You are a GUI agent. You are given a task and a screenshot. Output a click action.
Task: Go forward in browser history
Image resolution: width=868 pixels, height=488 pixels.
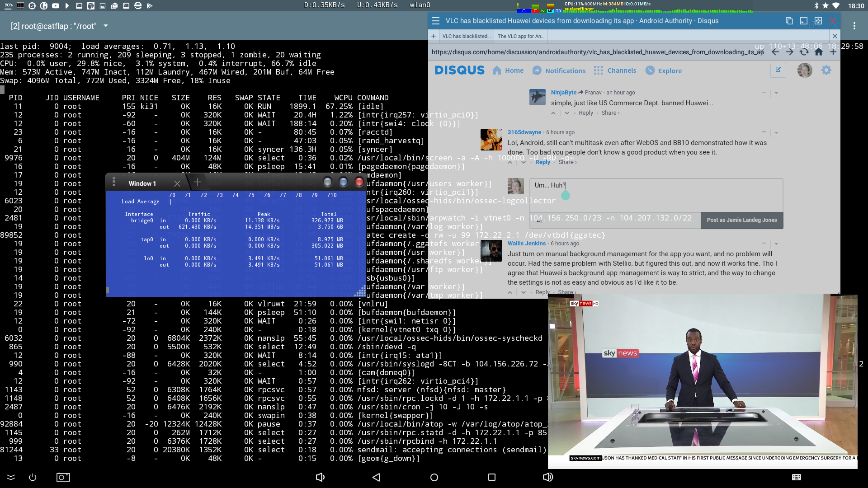pos(790,52)
